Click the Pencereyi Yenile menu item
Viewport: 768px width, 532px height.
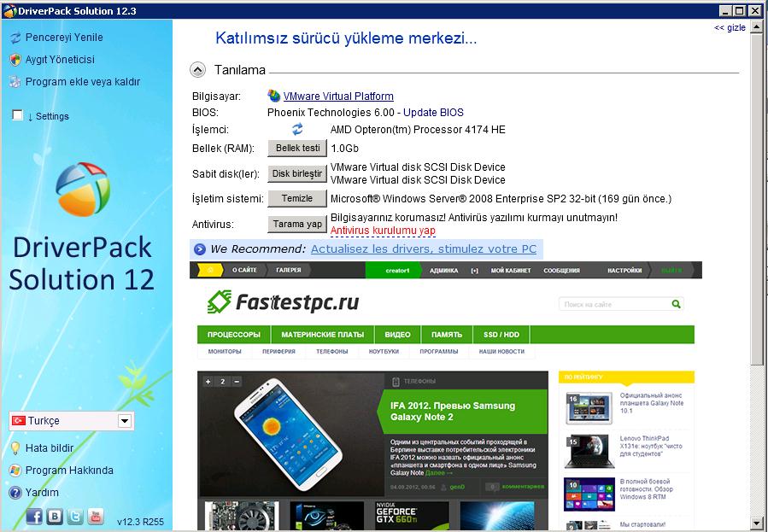[64, 38]
